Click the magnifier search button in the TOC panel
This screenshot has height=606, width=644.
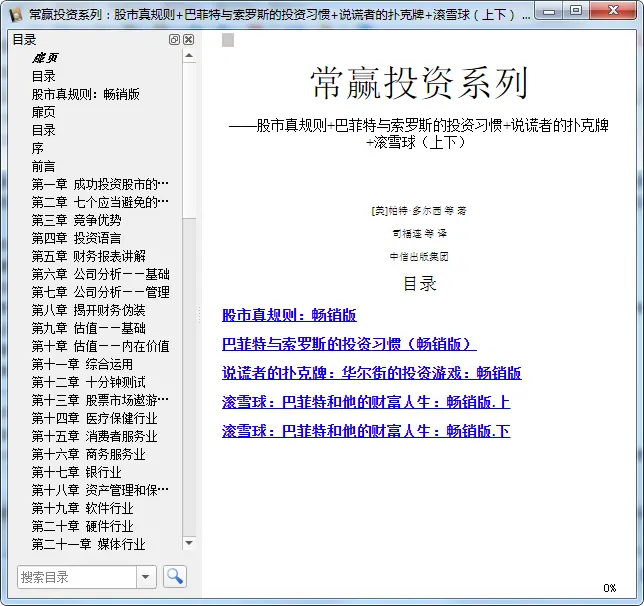pyautogui.click(x=175, y=576)
